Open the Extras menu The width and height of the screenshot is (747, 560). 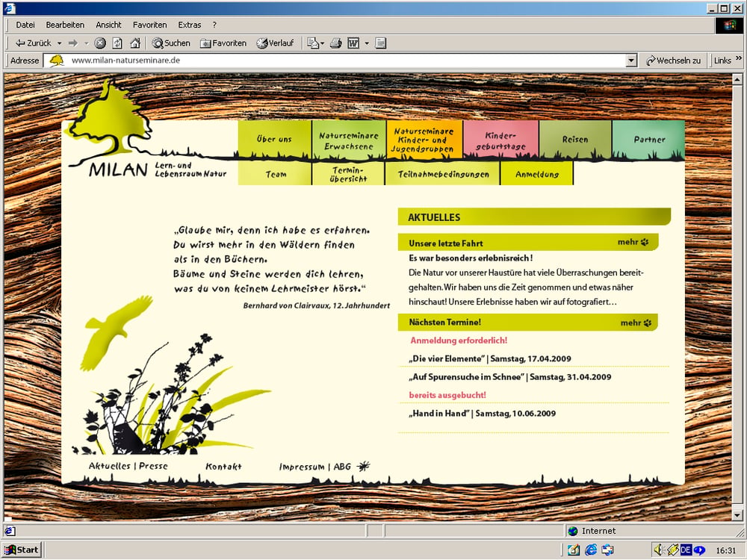coord(190,25)
